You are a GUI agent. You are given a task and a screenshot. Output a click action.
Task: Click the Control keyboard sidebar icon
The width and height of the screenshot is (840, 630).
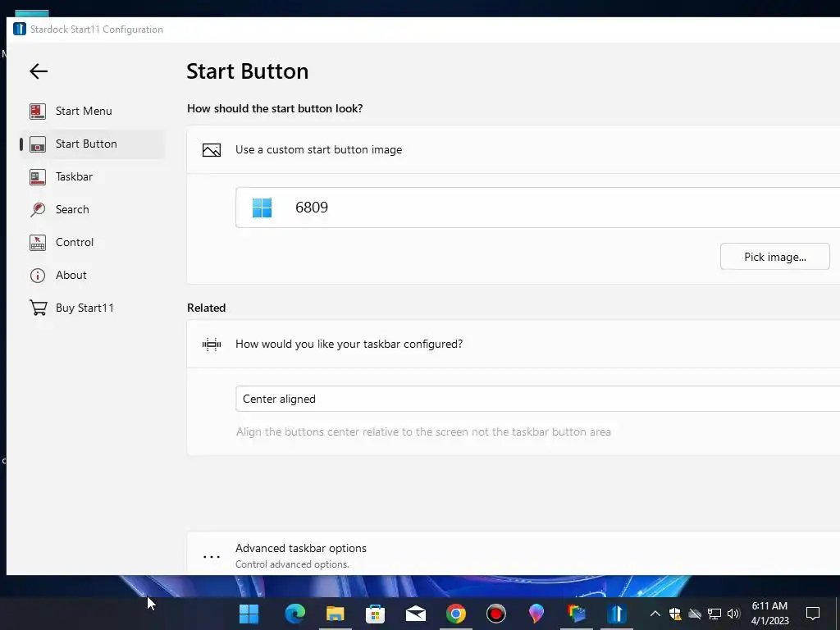point(38,243)
